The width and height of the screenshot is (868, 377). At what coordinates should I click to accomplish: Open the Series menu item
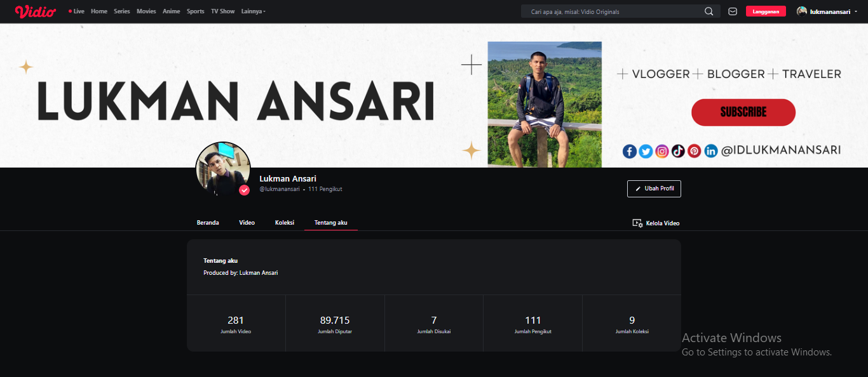click(x=122, y=11)
